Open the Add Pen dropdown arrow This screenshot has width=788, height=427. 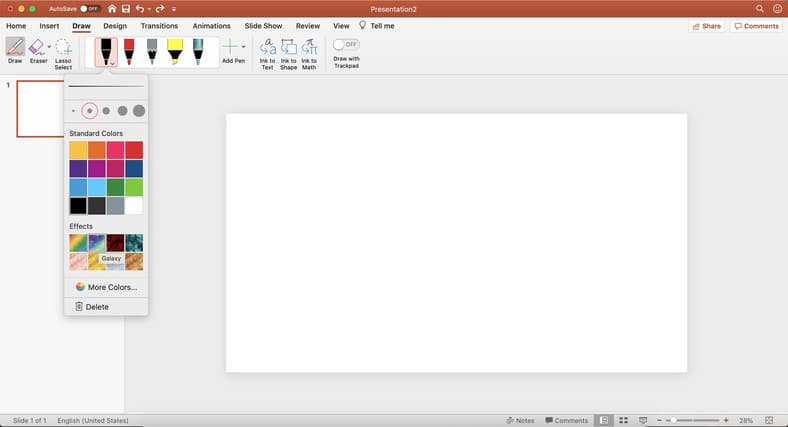pyautogui.click(x=243, y=47)
